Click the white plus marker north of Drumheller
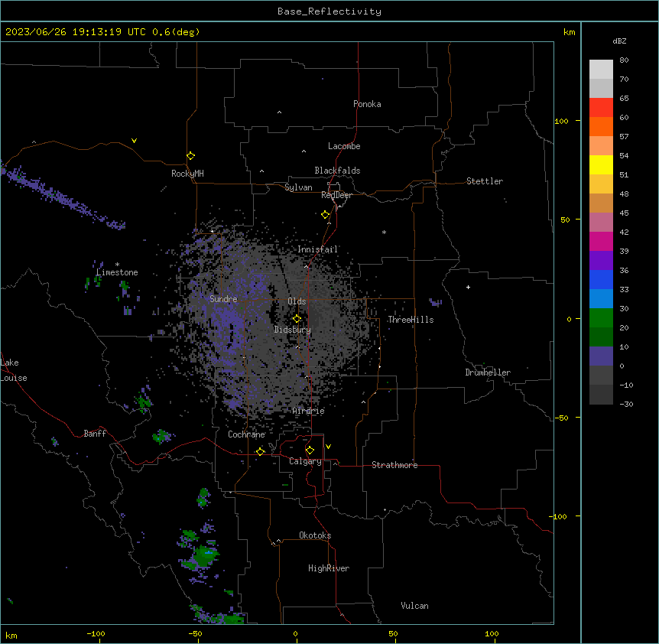659x644 pixels. point(468,287)
